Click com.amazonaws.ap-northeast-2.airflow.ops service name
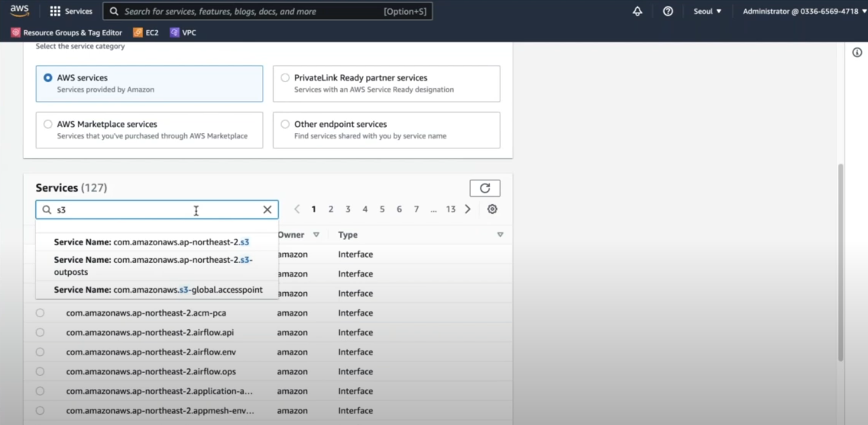This screenshot has height=425, width=868. pyautogui.click(x=151, y=372)
